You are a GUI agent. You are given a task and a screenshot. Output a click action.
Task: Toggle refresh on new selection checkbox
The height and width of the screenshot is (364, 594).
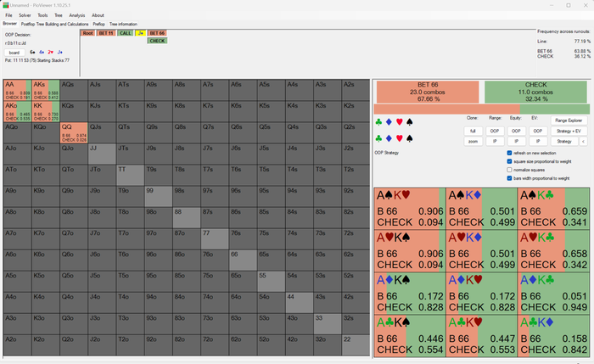point(509,153)
